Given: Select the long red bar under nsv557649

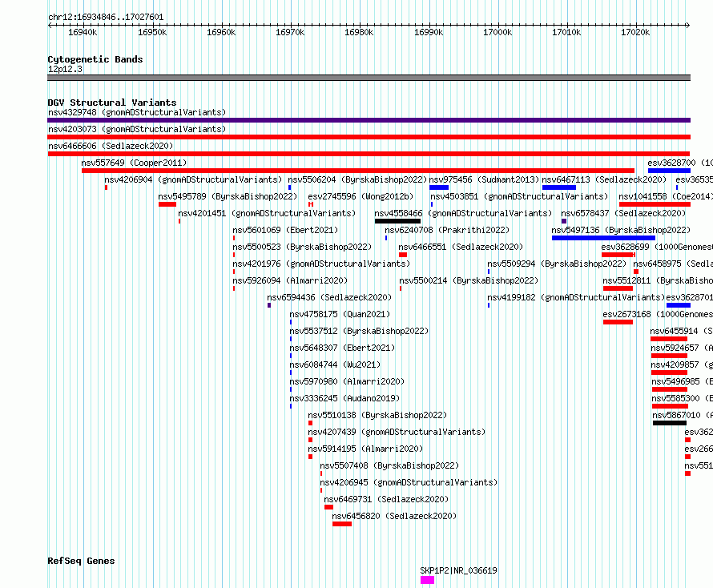Looking at the screenshot, I should click(358, 171).
